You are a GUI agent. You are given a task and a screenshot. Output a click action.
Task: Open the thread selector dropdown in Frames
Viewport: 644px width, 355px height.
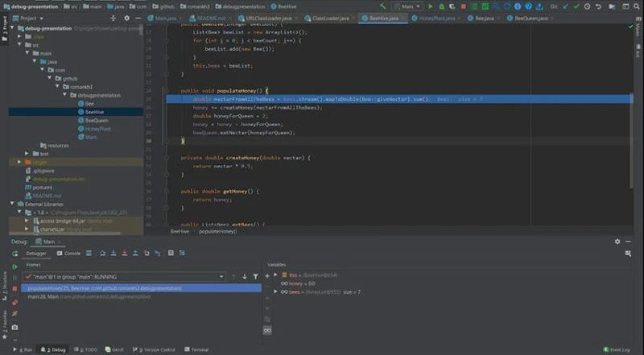(x=221, y=276)
